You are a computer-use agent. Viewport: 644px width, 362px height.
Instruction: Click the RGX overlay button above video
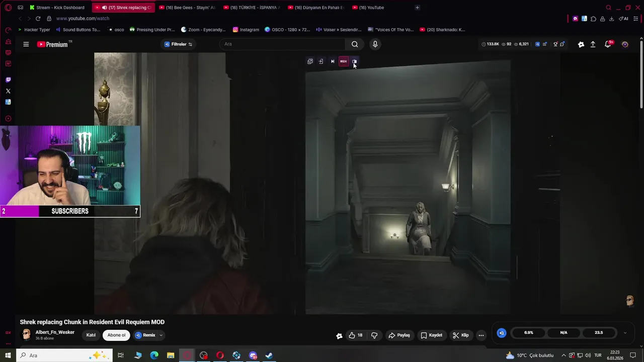[x=343, y=61]
